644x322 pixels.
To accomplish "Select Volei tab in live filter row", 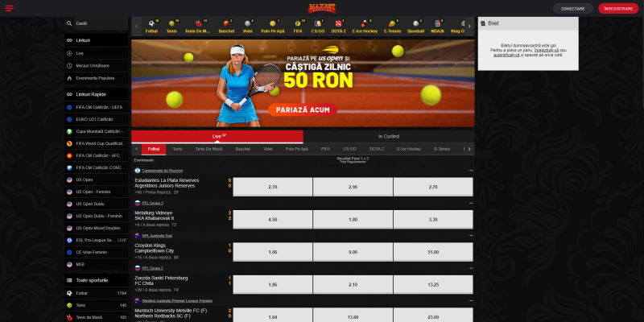I will point(268,149).
